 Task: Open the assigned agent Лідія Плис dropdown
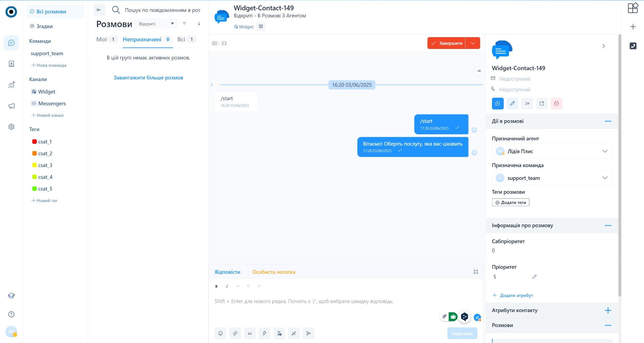pos(552,151)
